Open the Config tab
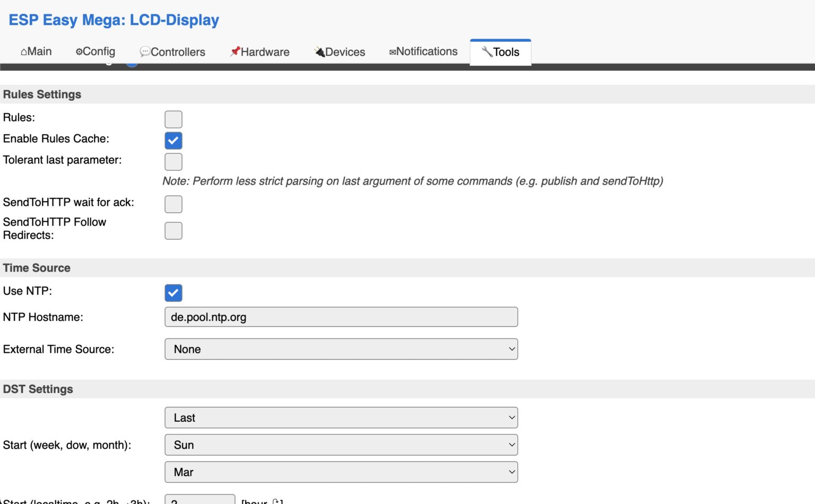Image resolution: width=815 pixels, height=504 pixels. pyautogui.click(x=96, y=51)
